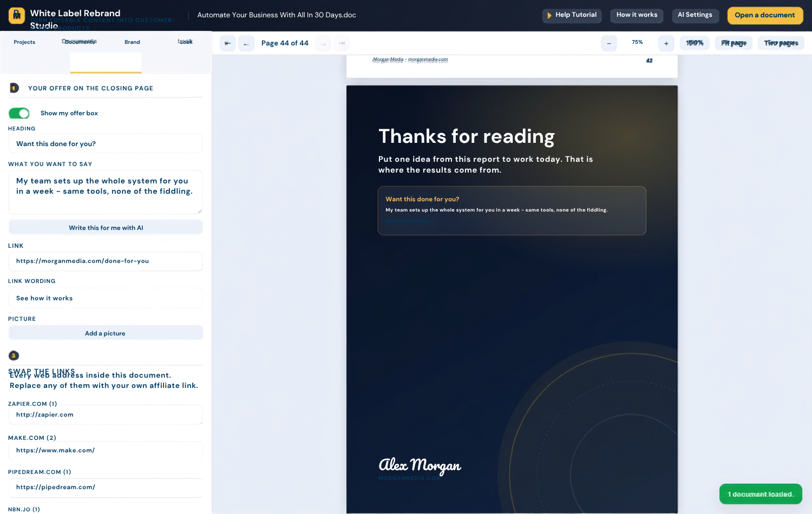Click How it works button
Screen dimensions: 812x514
coord(637,15)
